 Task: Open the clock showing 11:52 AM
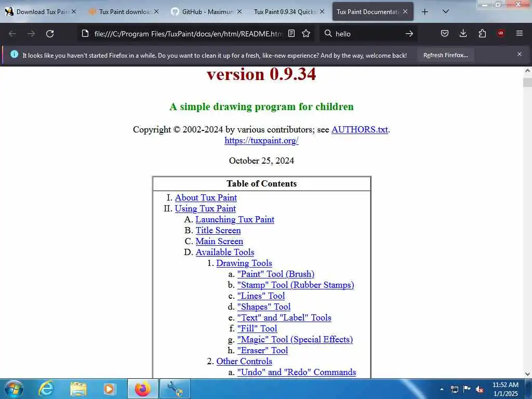505,389
